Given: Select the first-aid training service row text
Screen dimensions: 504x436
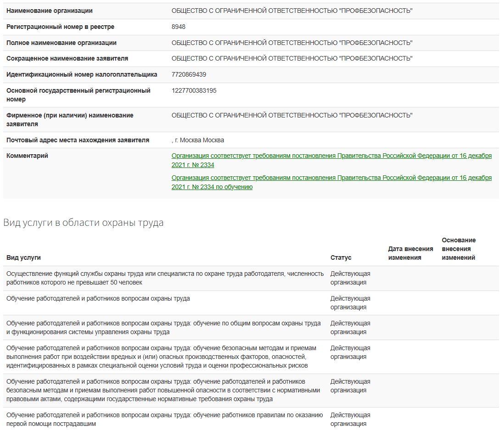Looking at the screenshot, I should tap(164, 419).
